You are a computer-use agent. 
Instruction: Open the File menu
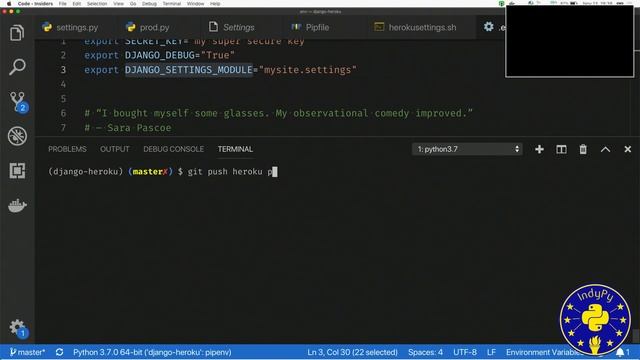pyautogui.click(x=62, y=4)
